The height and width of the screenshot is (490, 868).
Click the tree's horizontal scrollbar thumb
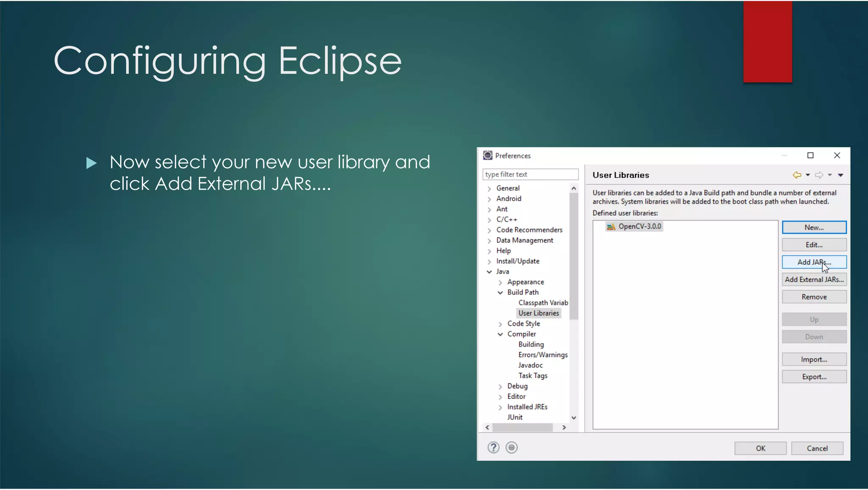pos(523,428)
